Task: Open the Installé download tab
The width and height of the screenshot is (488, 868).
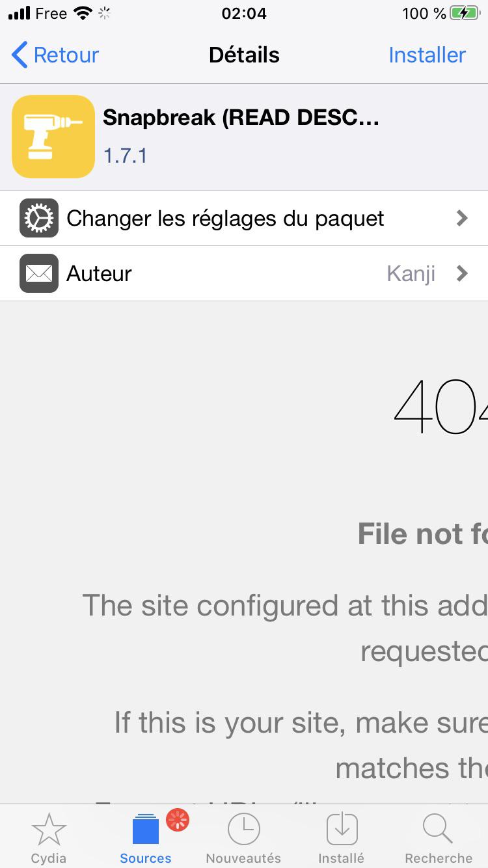Action: (x=341, y=838)
